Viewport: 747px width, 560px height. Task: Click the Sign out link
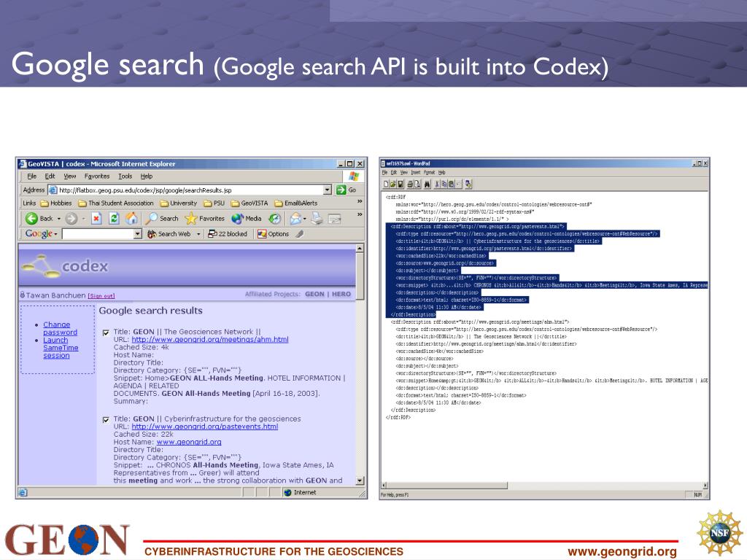pos(101,296)
